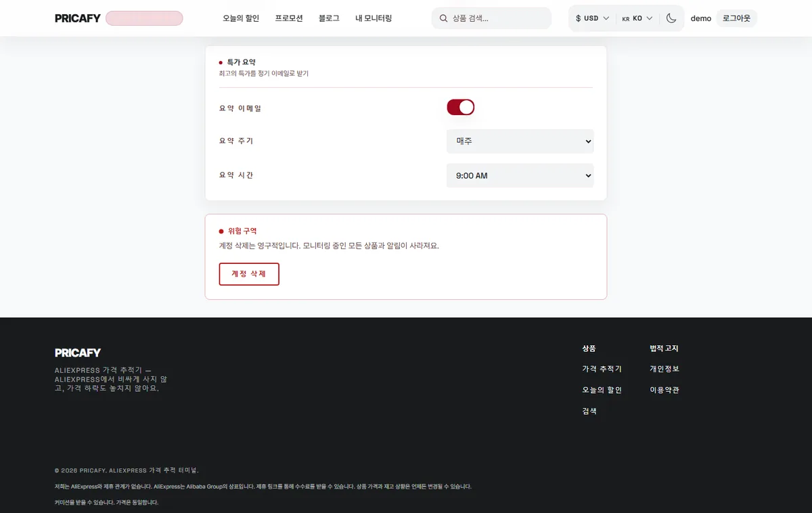Click the search magnifier icon

(444, 18)
